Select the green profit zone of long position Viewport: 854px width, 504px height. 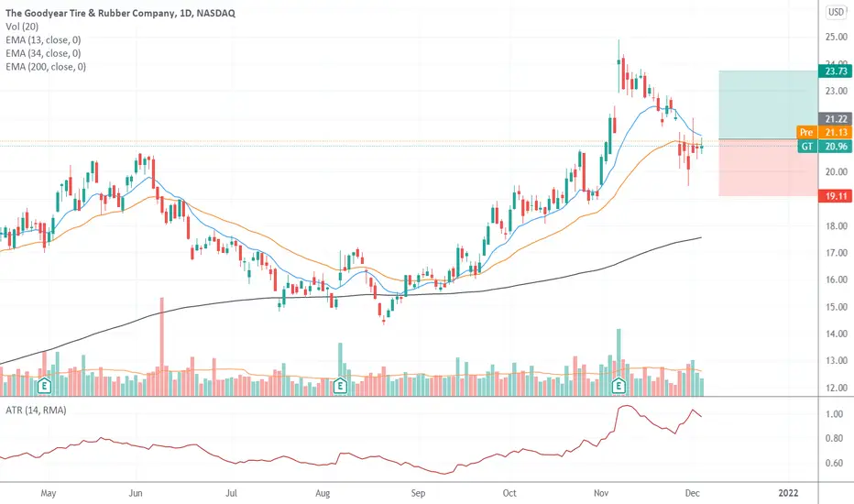(x=768, y=104)
